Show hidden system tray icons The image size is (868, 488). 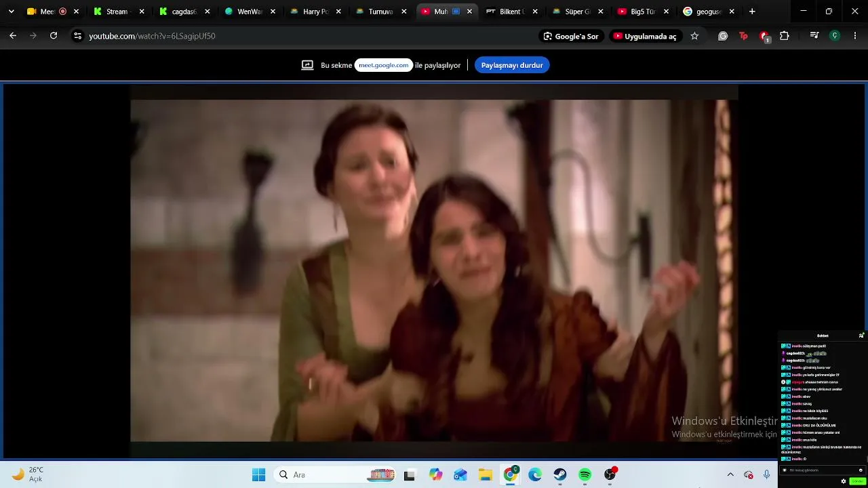click(730, 475)
